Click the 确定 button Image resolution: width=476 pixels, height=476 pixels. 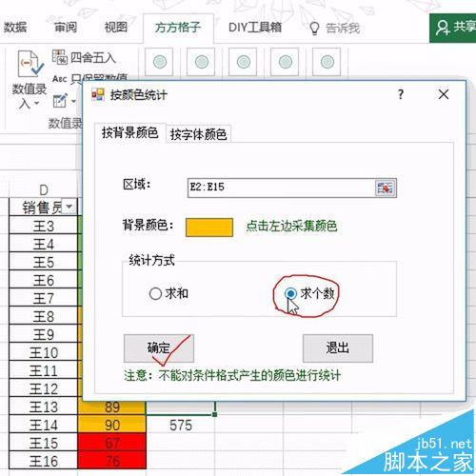(x=159, y=348)
